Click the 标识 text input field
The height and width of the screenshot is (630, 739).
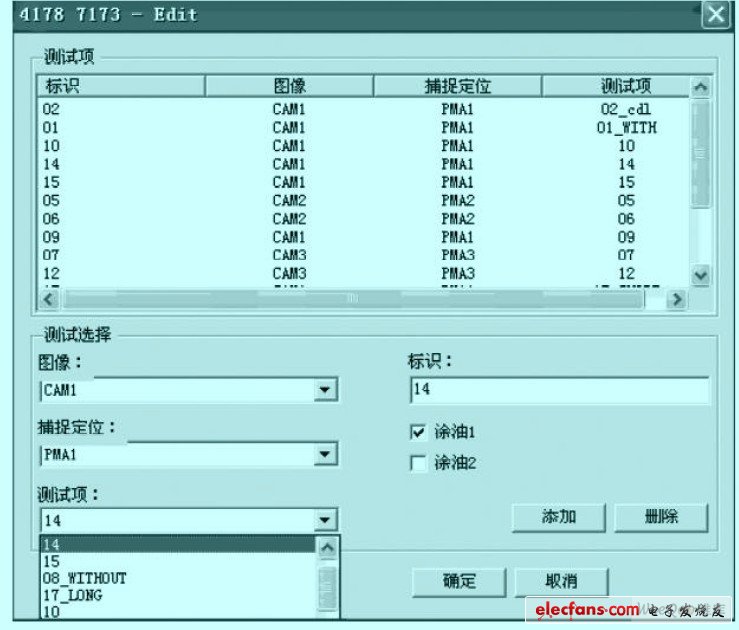559,390
